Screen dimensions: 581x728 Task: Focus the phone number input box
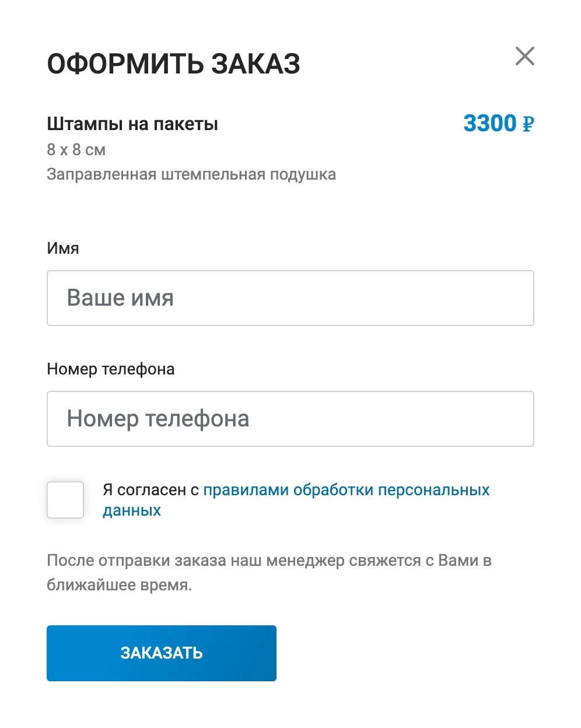tap(290, 419)
